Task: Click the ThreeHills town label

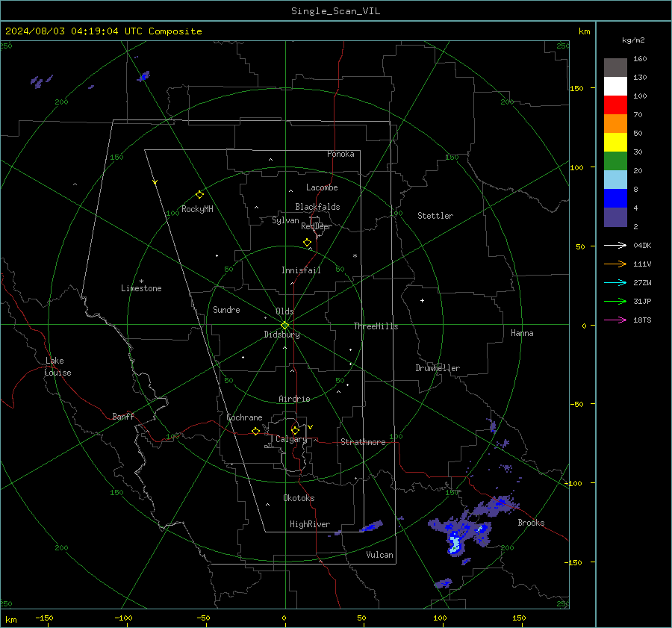Action: coord(376,326)
